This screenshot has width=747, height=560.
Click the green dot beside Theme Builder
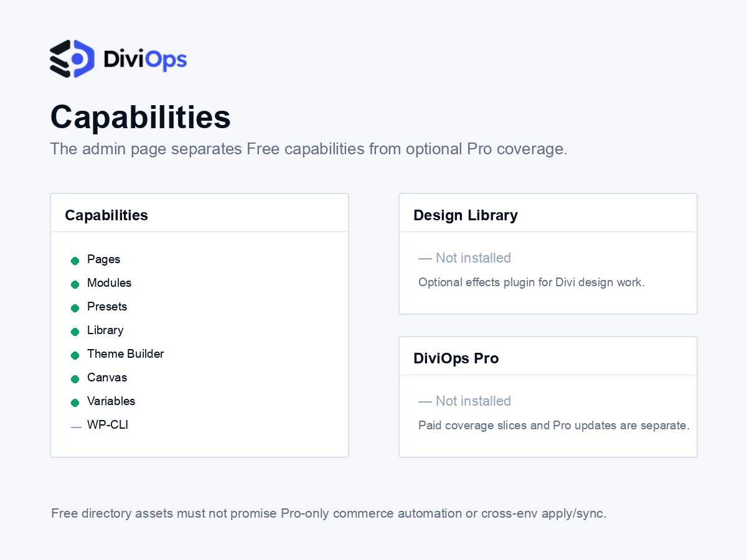[75, 355]
